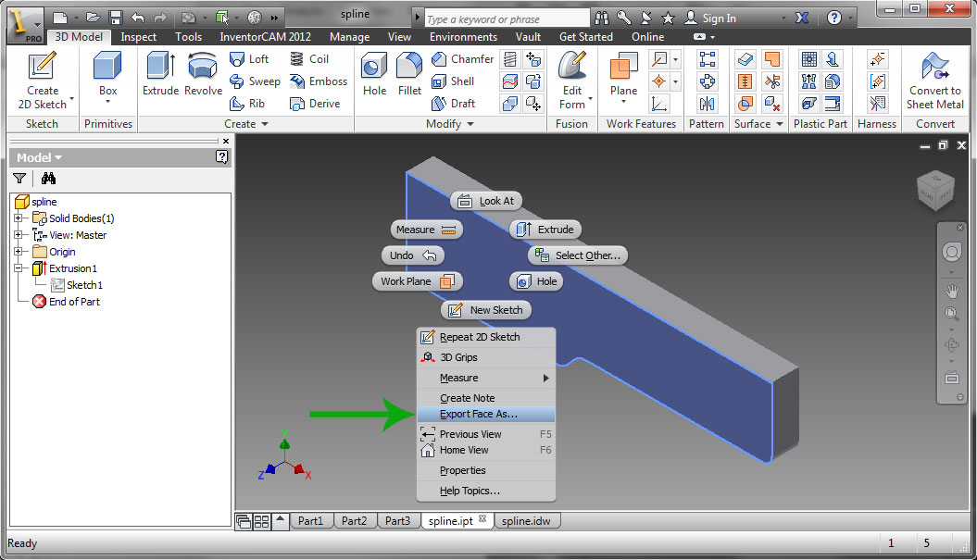The width and height of the screenshot is (977, 560).
Task: Pick the Emboss tool
Action: [x=318, y=81]
